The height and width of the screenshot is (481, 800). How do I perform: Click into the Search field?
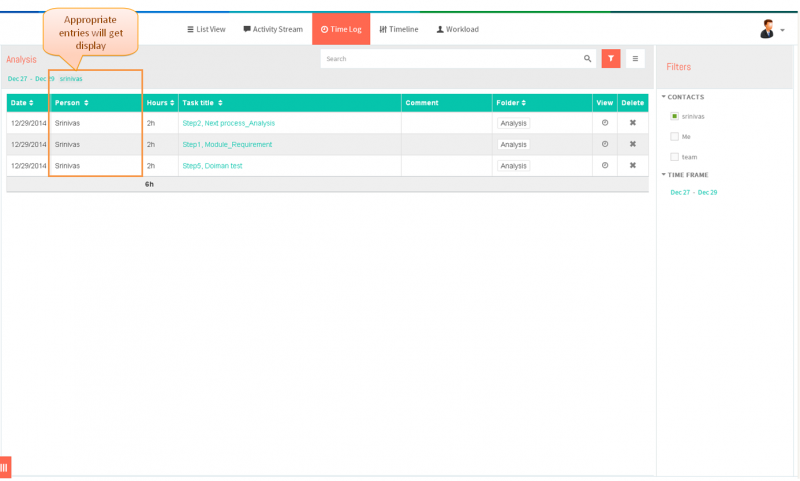(452, 59)
